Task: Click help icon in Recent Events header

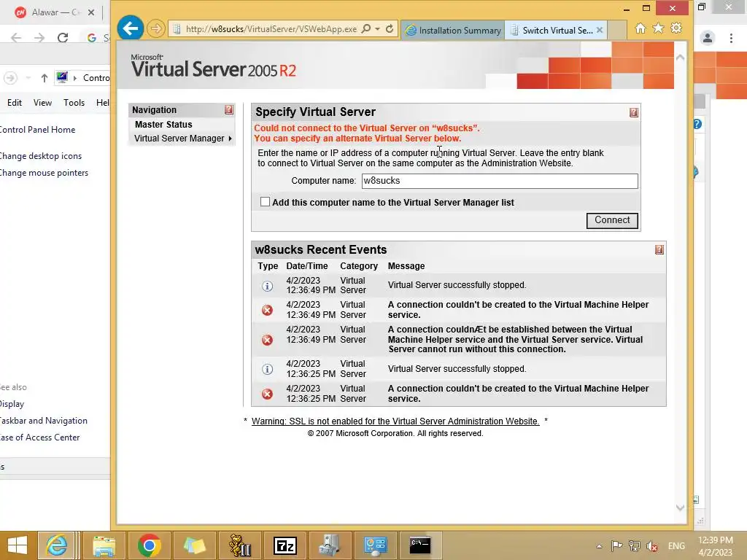Action: point(659,249)
